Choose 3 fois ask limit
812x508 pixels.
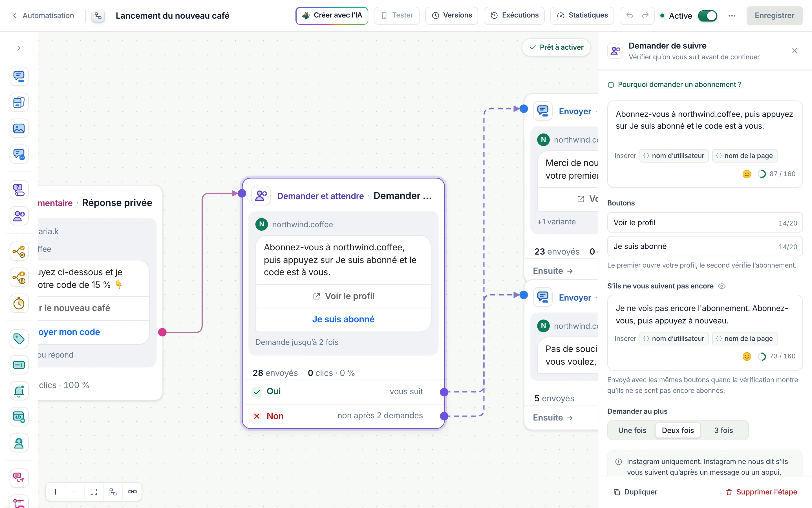[723, 430]
